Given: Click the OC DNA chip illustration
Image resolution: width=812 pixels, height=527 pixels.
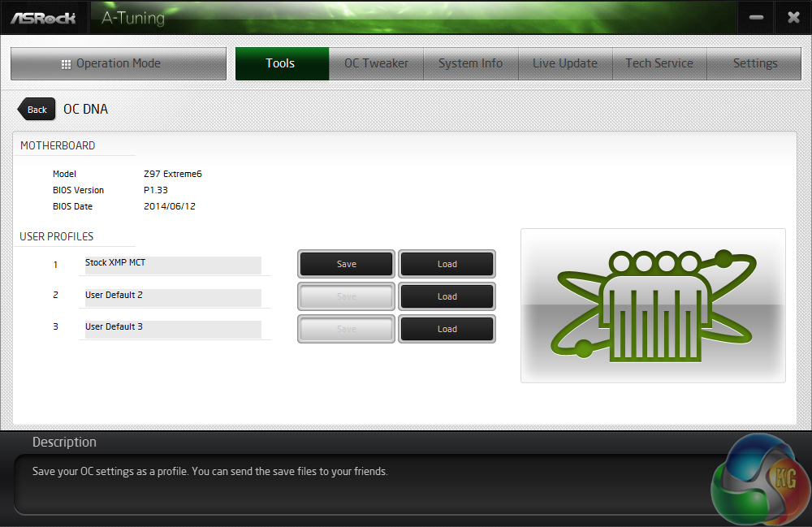Looking at the screenshot, I should click(653, 305).
